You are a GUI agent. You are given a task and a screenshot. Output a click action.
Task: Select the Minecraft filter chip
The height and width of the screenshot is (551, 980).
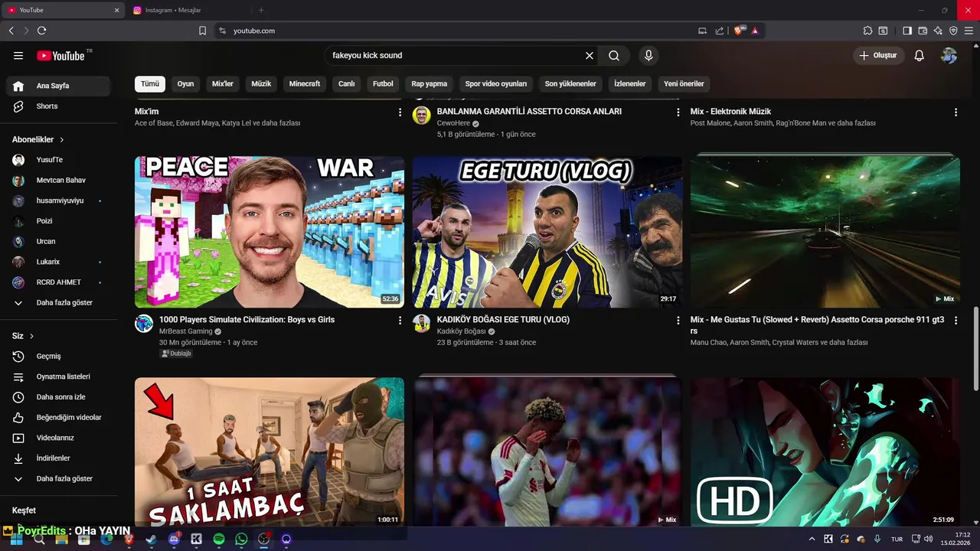[x=305, y=84]
